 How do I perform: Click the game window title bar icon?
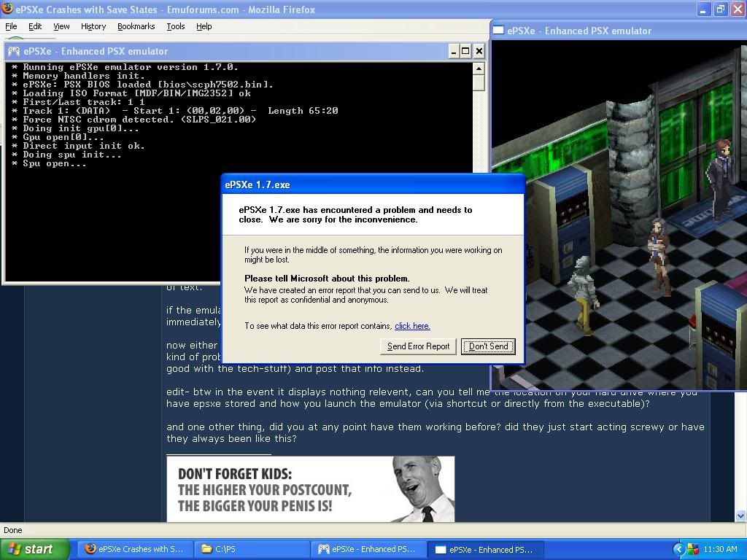click(499, 31)
